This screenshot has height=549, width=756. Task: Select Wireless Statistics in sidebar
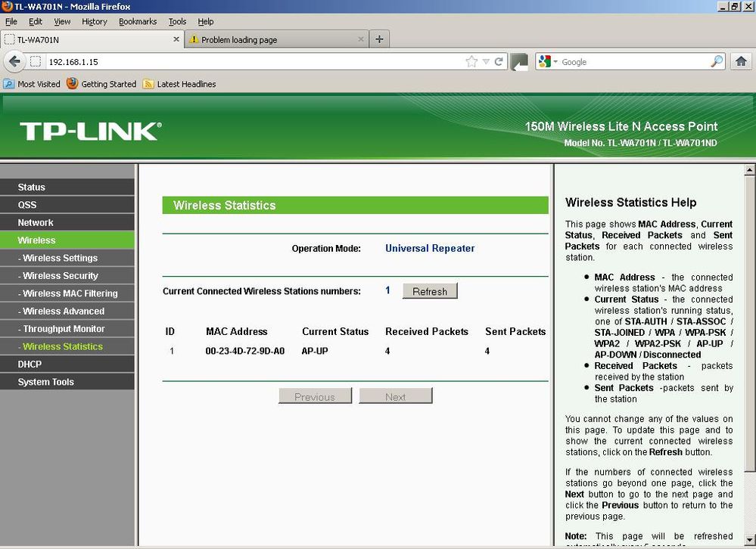(x=67, y=346)
